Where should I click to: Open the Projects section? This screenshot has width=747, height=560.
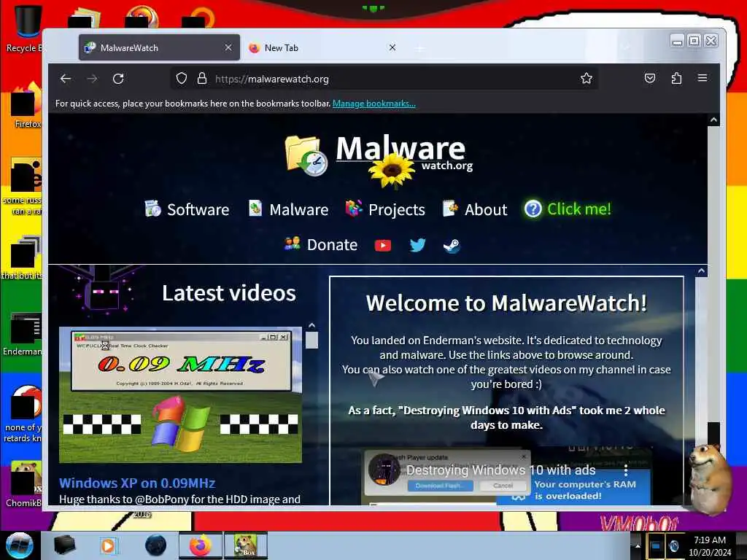(385, 209)
